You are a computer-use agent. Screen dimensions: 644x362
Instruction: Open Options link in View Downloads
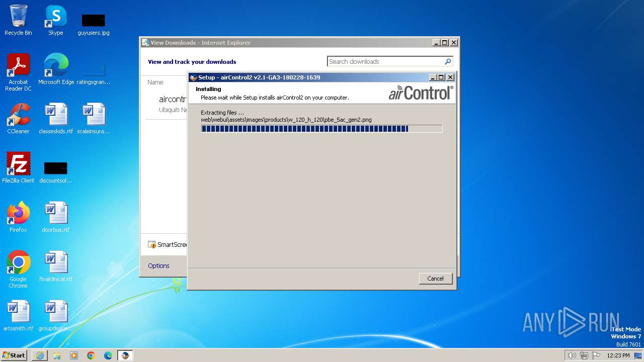[158, 265]
